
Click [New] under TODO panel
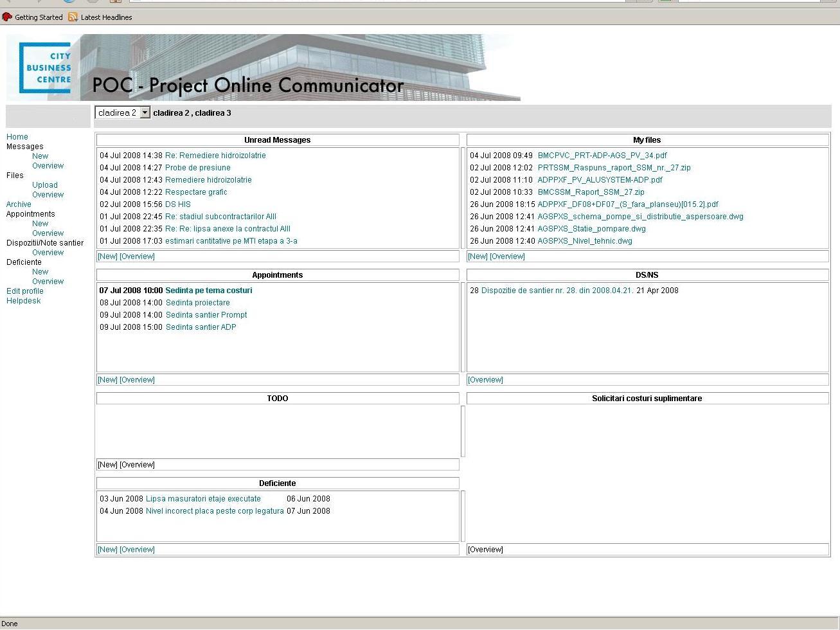click(x=107, y=465)
